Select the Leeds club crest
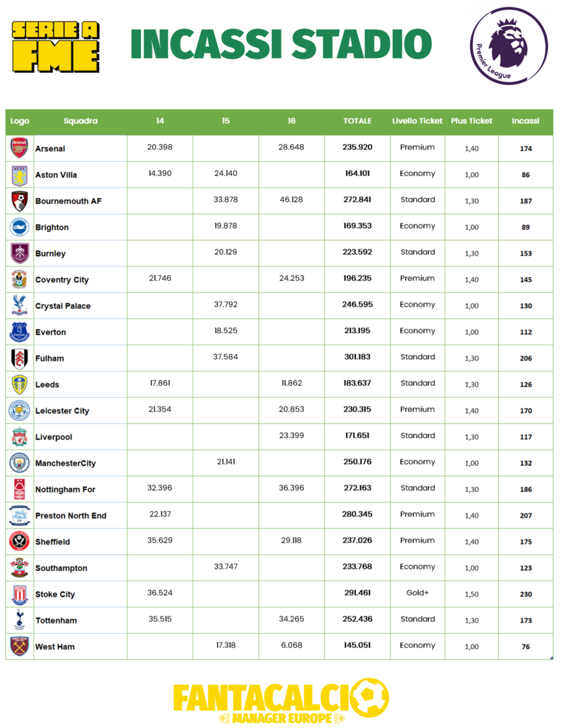 (20, 384)
